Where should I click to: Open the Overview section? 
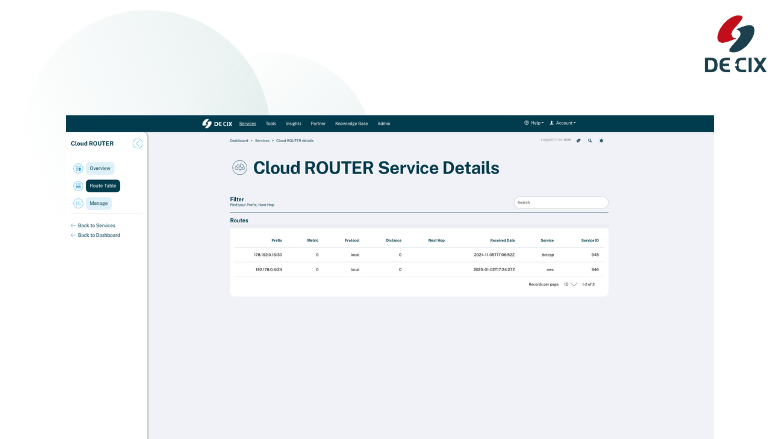coord(100,169)
